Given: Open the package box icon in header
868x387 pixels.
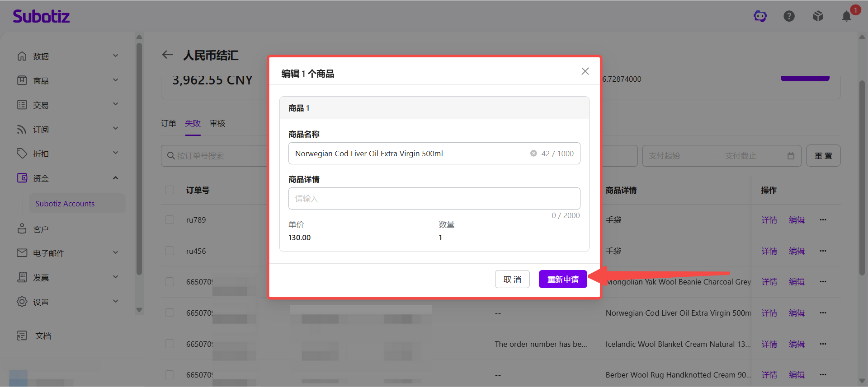Looking at the screenshot, I should 818,16.
